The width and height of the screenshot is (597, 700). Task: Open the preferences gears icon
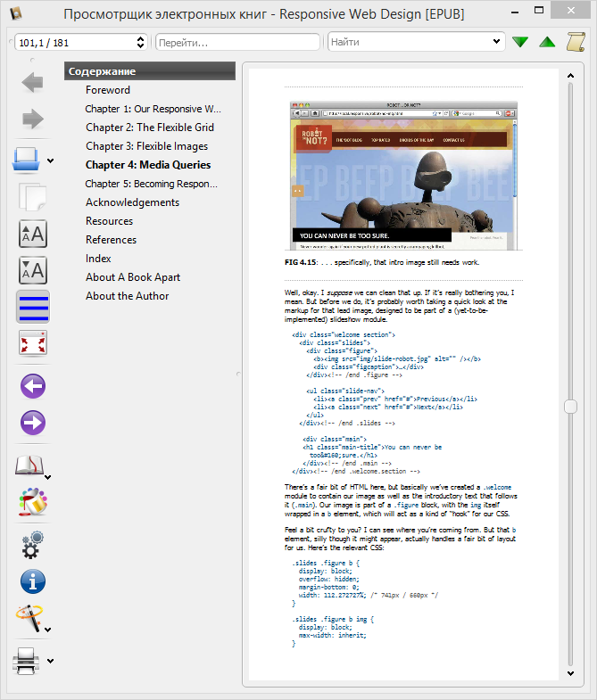[33, 545]
